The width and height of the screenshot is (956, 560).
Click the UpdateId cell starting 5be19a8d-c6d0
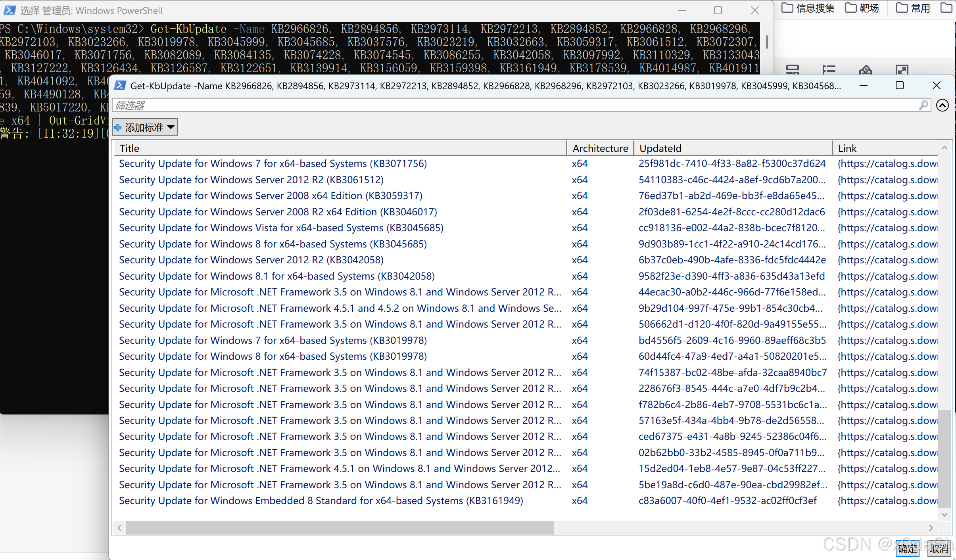[x=733, y=485]
